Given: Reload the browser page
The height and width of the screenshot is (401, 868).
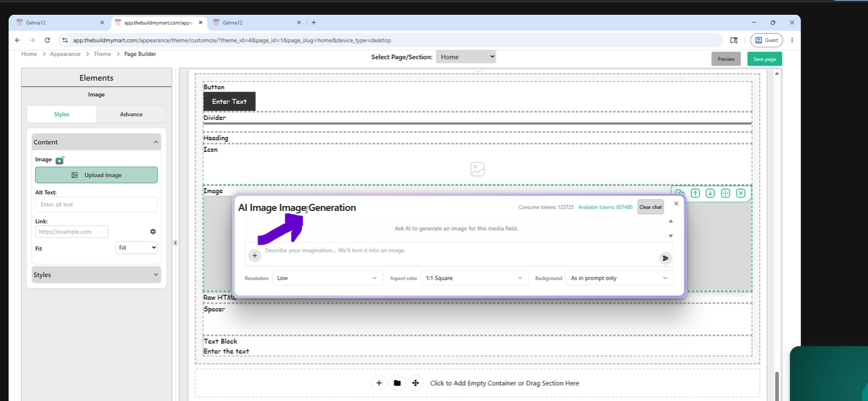Looking at the screenshot, I should pos(47,40).
